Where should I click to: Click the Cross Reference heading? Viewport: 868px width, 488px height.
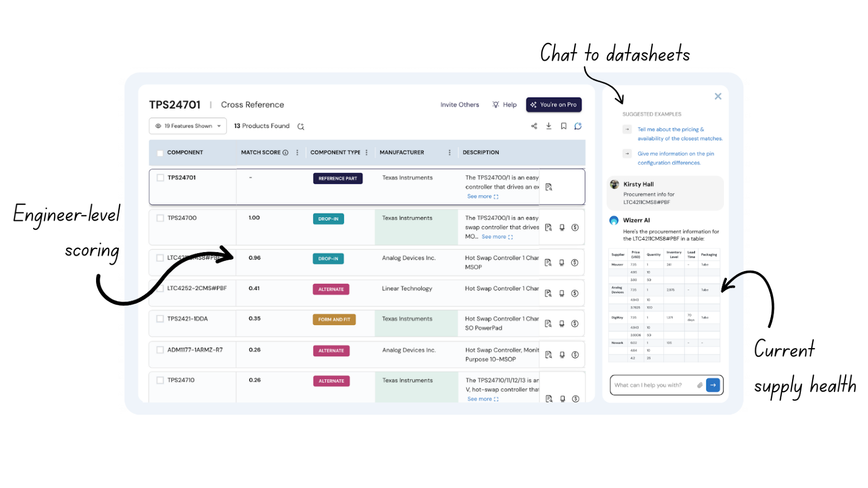coord(252,105)
